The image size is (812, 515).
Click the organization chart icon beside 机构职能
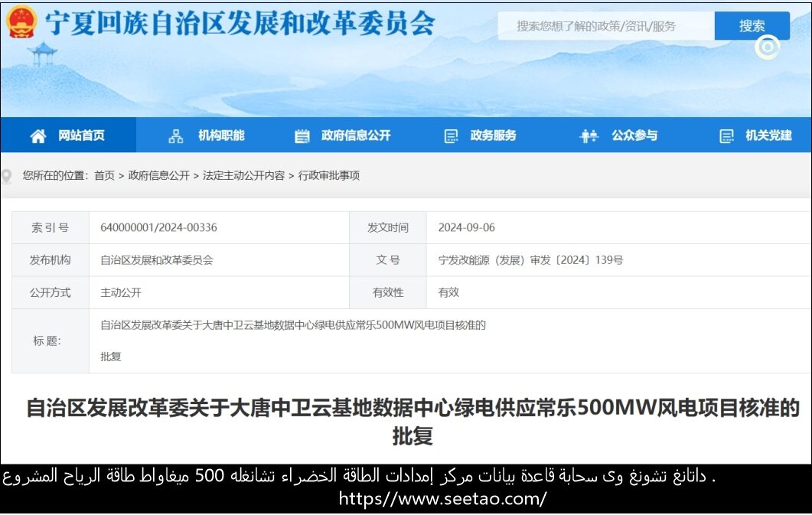click(x=176, y=136)
